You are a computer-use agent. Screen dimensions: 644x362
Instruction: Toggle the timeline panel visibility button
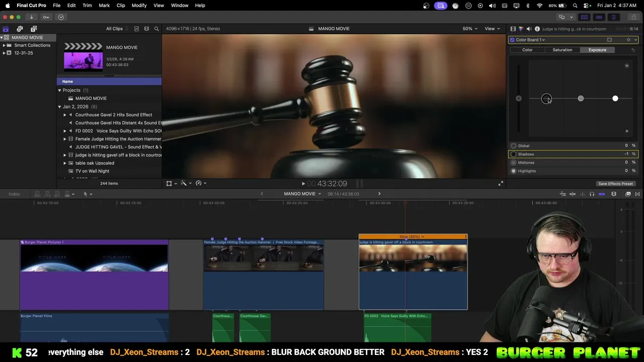599,17
